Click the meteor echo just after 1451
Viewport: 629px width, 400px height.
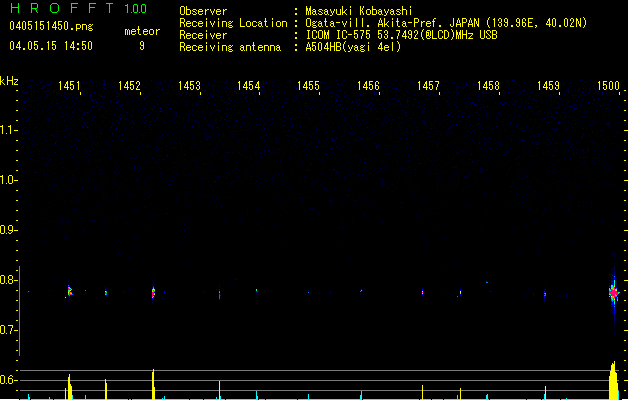coord(69,291)
